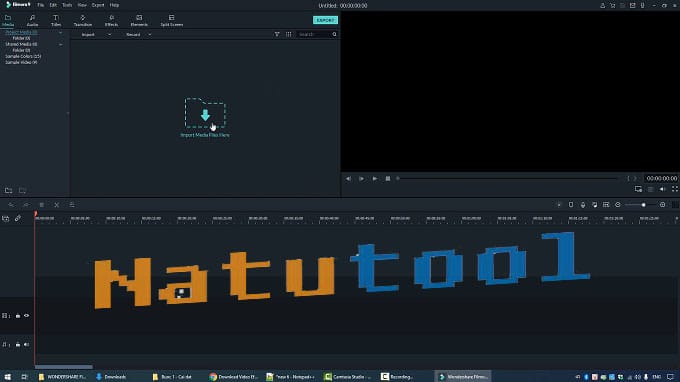Open the Split Screen tab
This screenshot has width=680, height=382.
coord(172,20)
